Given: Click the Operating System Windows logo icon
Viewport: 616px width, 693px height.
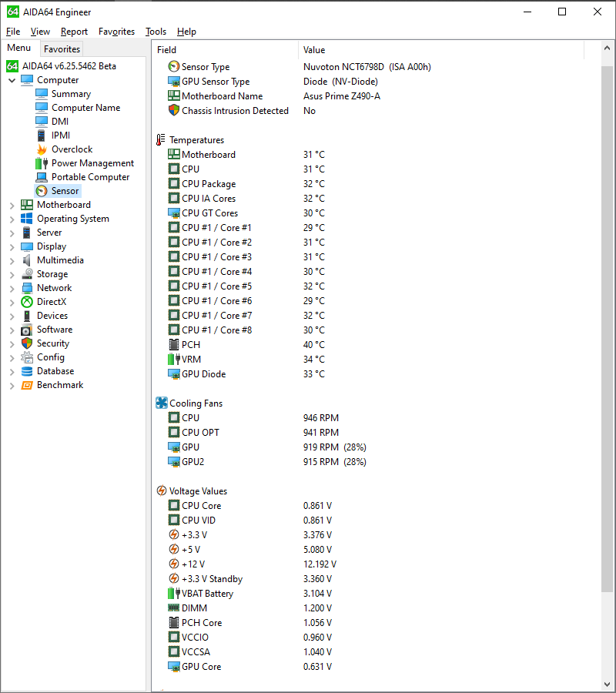Looking at the screenshot, I should [27, 219].
